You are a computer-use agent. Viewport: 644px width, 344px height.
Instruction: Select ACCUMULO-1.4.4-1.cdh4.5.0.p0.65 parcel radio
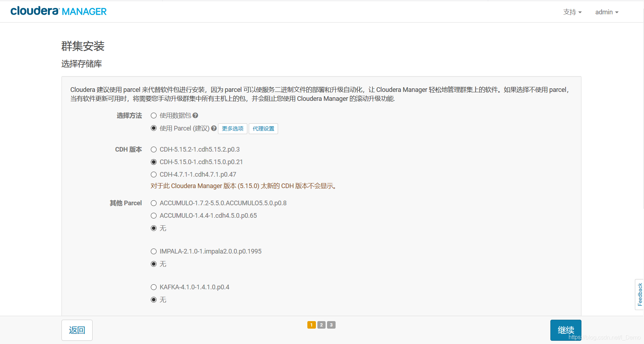click(x=154, y=216)
